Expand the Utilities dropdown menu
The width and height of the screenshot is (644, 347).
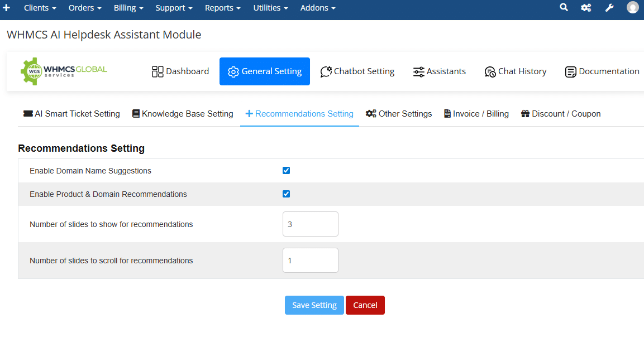click(270, 8)
